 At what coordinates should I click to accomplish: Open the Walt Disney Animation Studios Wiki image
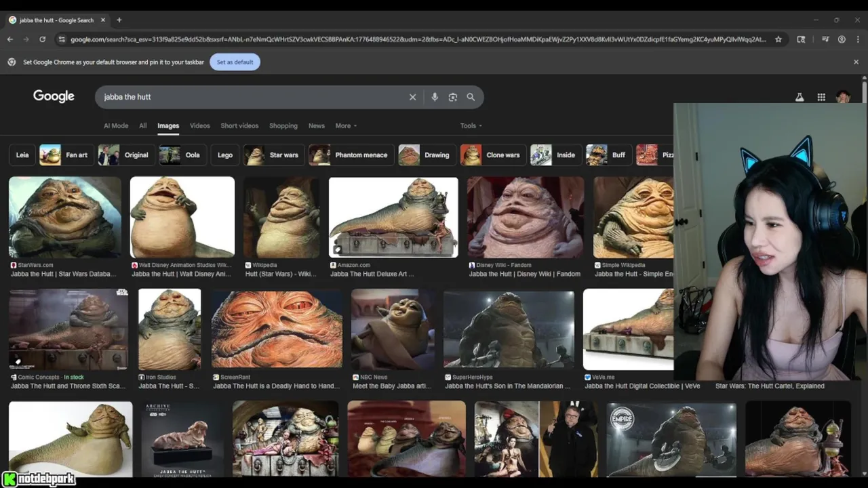(x=182, y=217)
